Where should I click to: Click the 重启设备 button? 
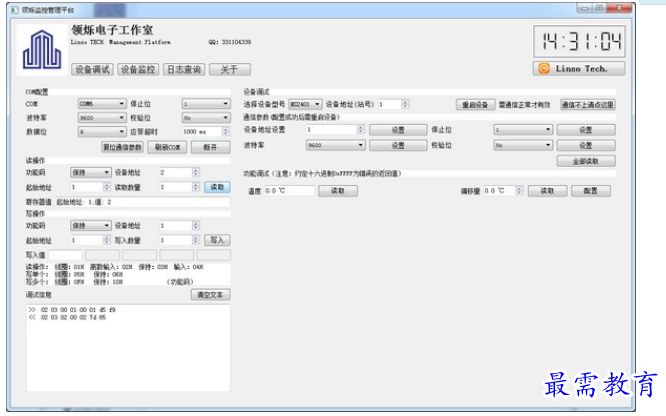pos(475,105)
